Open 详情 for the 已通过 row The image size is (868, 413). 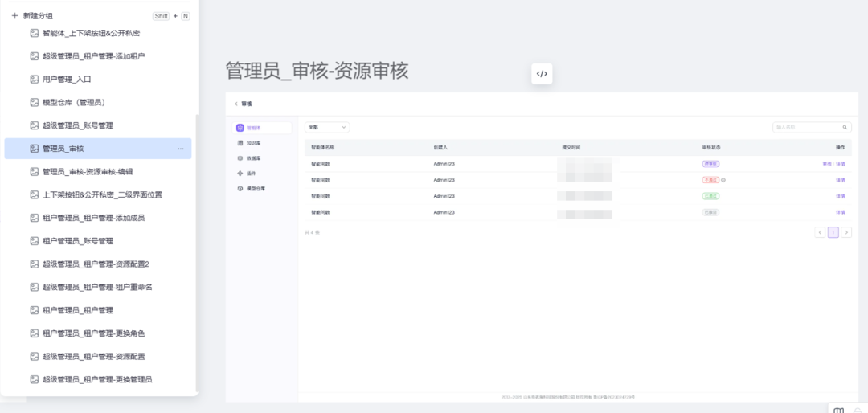pos(841,196)
